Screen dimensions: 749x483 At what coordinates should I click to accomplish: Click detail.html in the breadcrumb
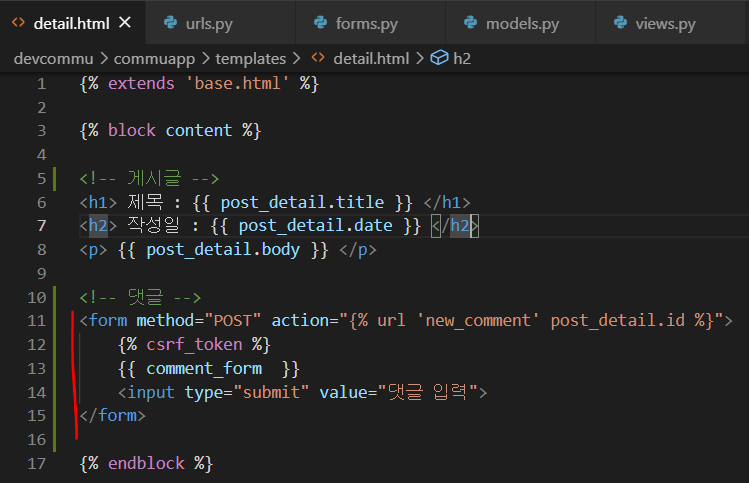(x=371, y=58)
